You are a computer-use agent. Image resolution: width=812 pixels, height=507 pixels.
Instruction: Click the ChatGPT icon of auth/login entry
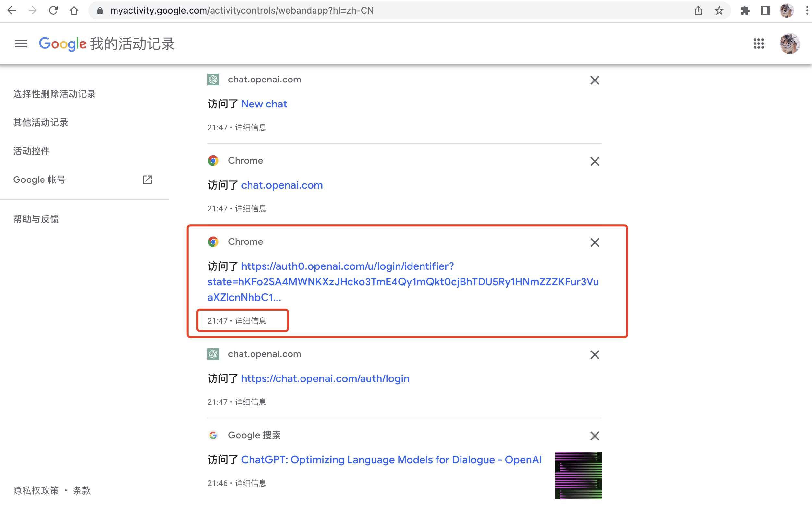[x=213, y=354]
